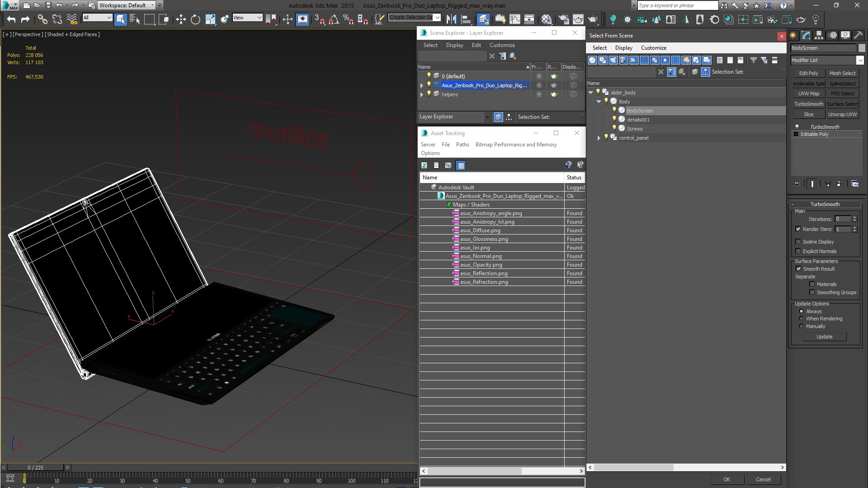Click the Edit Poly modifier button
Screen dimensions: 868x488
[808, 73]
